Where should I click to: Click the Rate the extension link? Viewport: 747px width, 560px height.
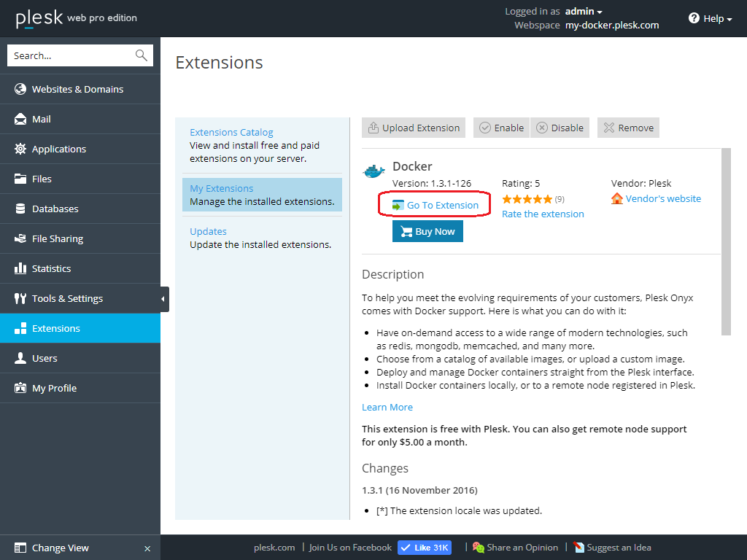click(x=543, y=214)
